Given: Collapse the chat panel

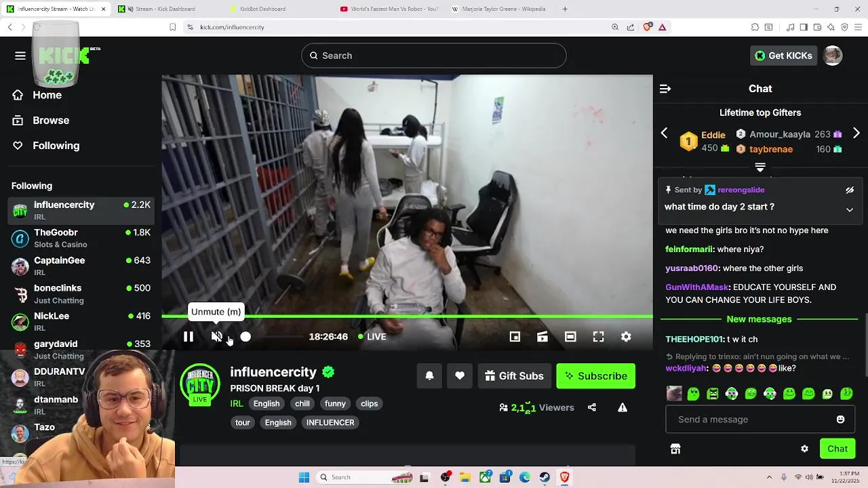Looking at the screenshot, I should click(x=665, y=89).
